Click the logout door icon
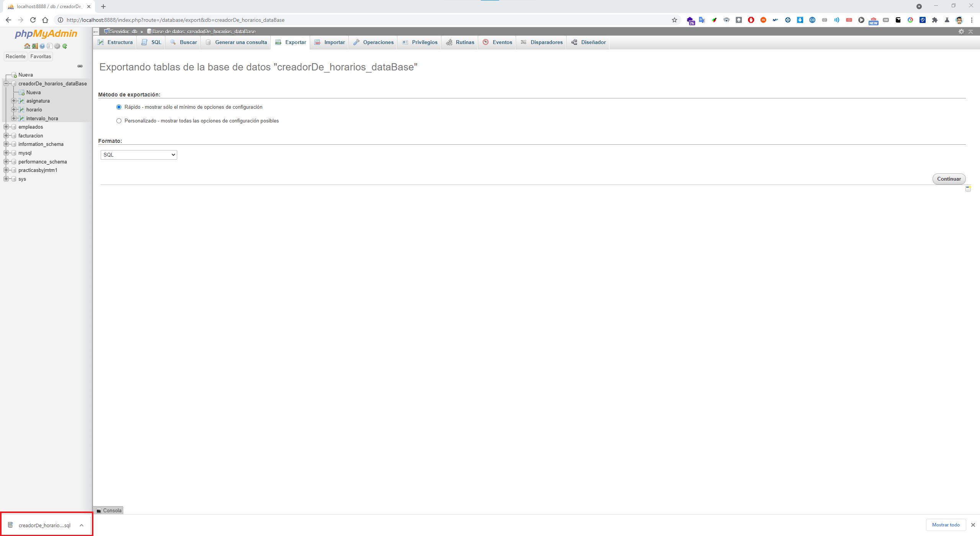This screenshot has width=980, height=536. 35,46
